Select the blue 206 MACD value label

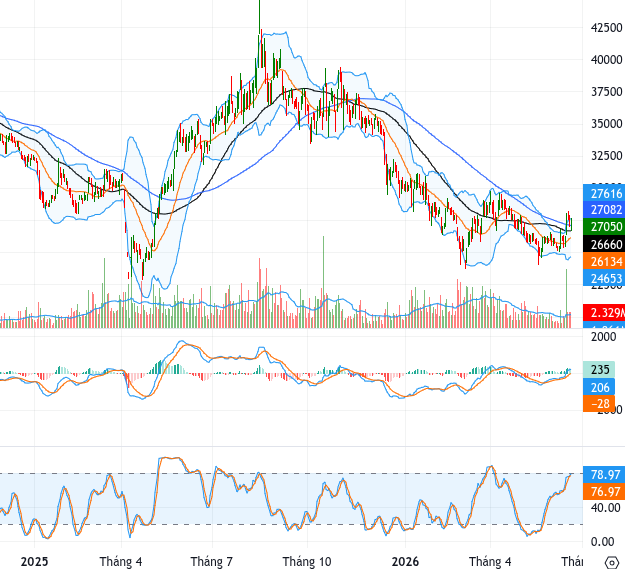(599, 387)
